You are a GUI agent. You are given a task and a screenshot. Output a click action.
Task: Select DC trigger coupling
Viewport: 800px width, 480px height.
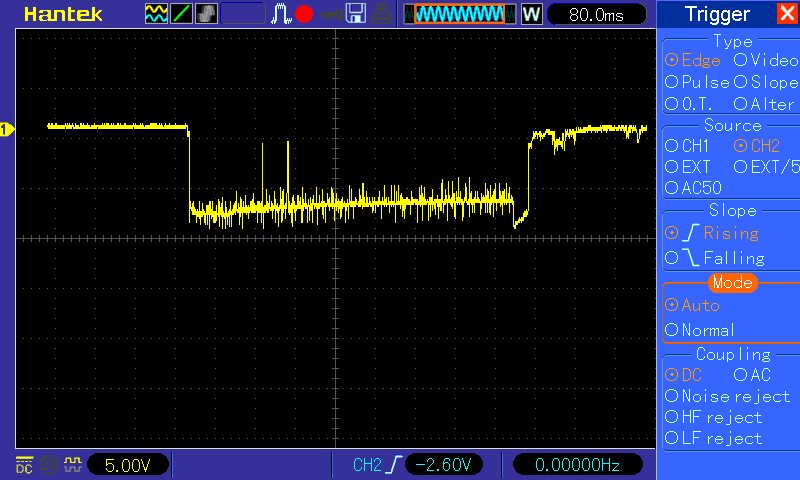(x=683, y=375)
